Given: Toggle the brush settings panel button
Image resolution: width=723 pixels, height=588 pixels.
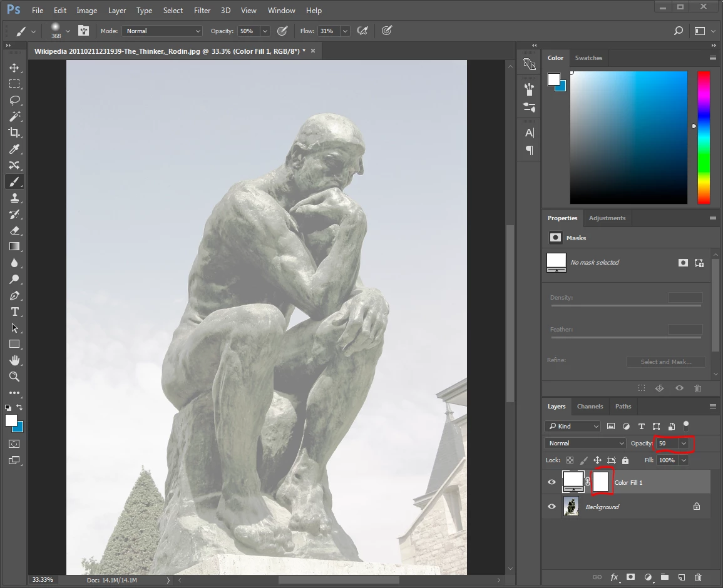Looking at the screenshot, I should click(x=83, y=31).
